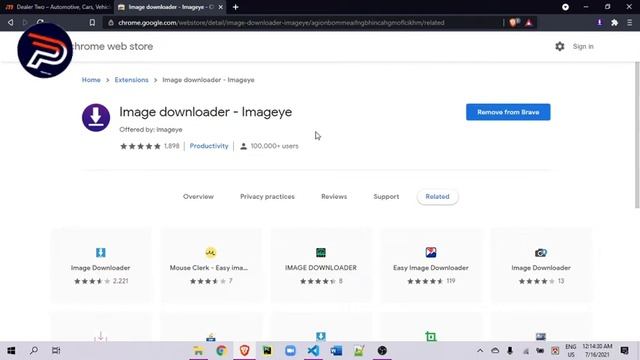The width and height of the screenshot is (640, 360).
Task: Go back with the browser back arrow
Action: click(11, 22)
